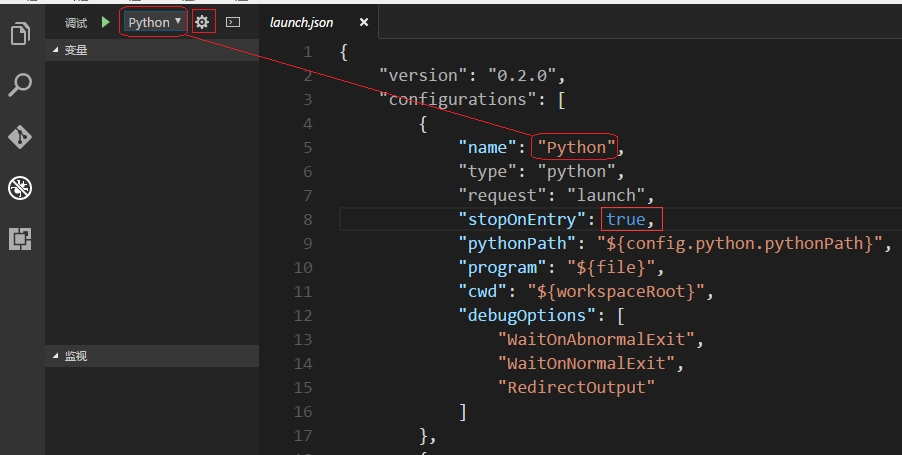Select the Debug view icon
Viewport: 902px width, 455px height.
(20, 188)
